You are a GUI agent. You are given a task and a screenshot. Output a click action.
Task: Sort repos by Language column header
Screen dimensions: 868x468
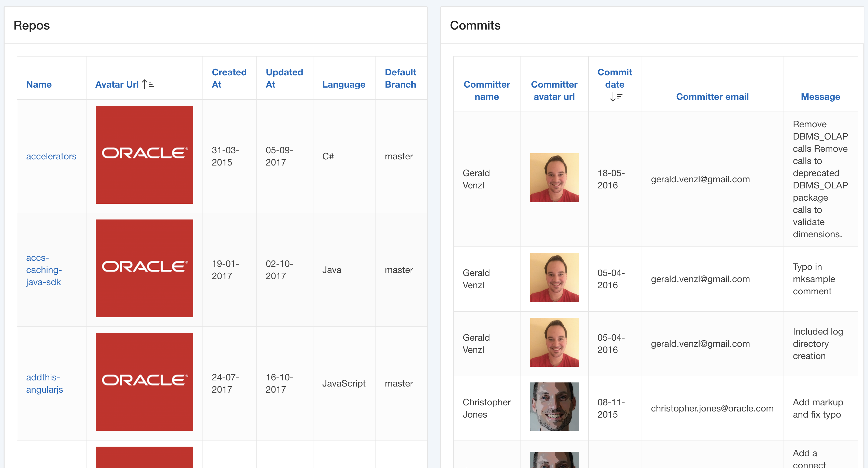click(x=343, y=84)
